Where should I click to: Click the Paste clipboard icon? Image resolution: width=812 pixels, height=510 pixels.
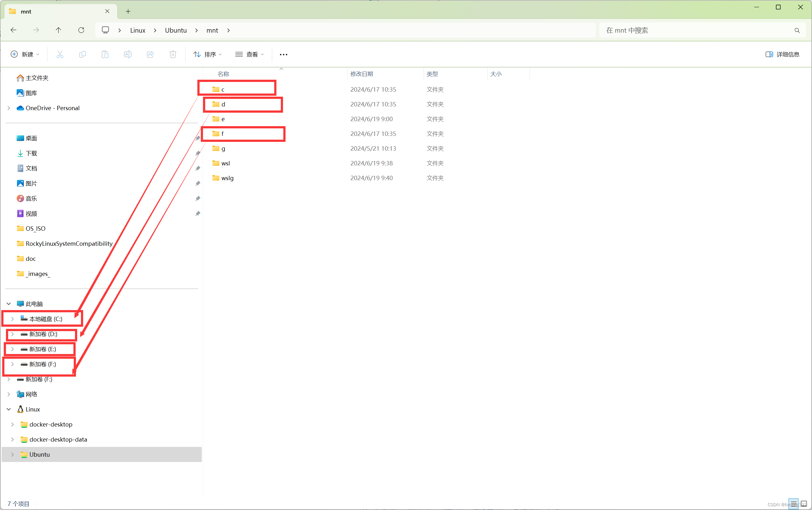coord(105,54)
